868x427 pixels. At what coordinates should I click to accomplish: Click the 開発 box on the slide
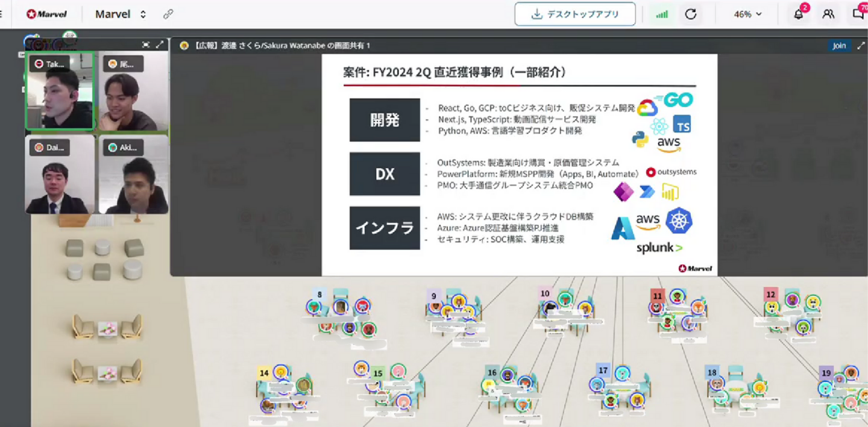(385, 120)
